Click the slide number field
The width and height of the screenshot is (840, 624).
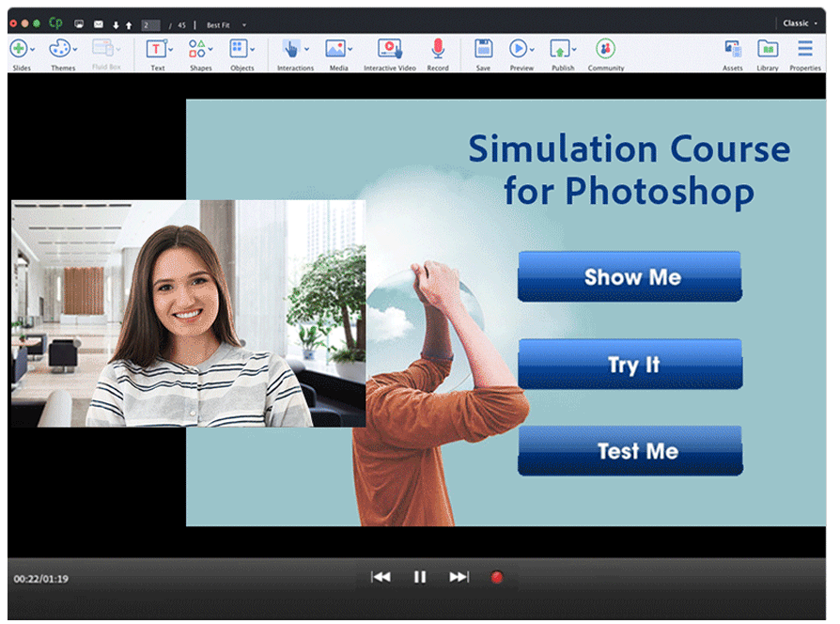tap(150, 25)
